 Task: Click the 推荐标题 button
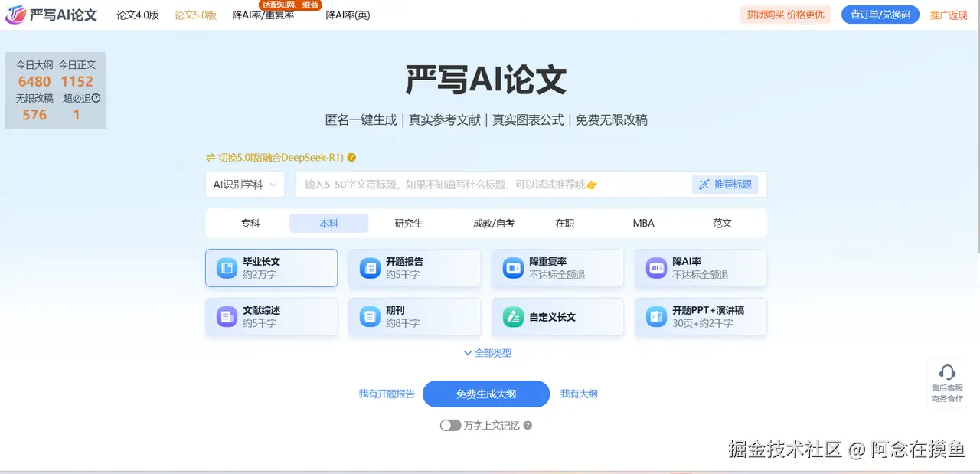click(x=725, y=185)
